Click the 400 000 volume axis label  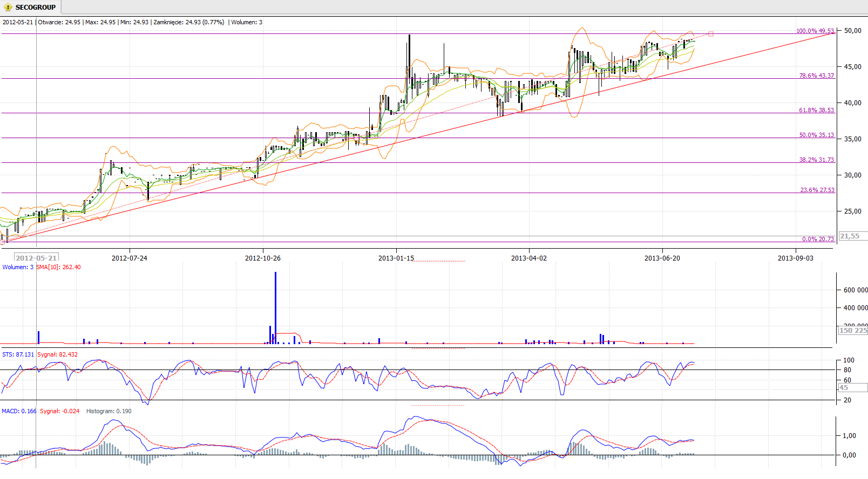tap(856, 307)
